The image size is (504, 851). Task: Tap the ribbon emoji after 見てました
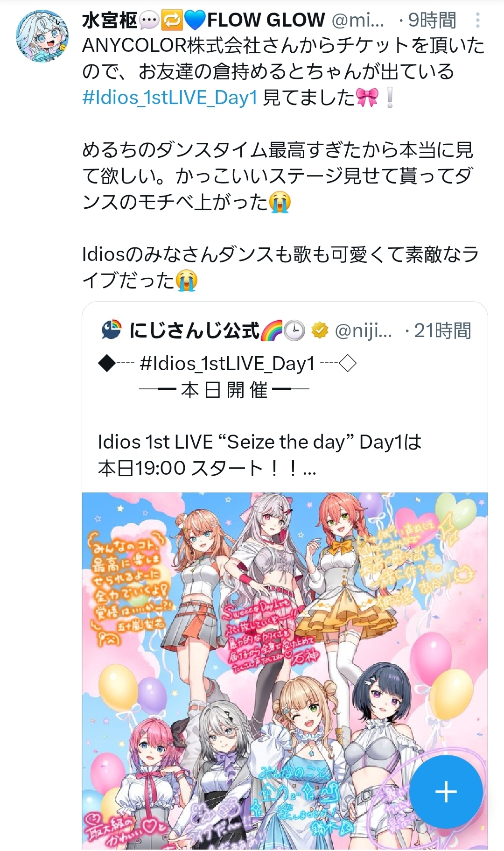click(367, 98)
